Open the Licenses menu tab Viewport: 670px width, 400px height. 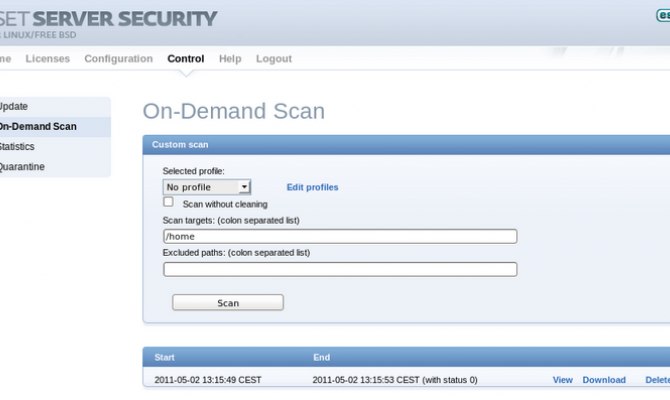point(47,59)
